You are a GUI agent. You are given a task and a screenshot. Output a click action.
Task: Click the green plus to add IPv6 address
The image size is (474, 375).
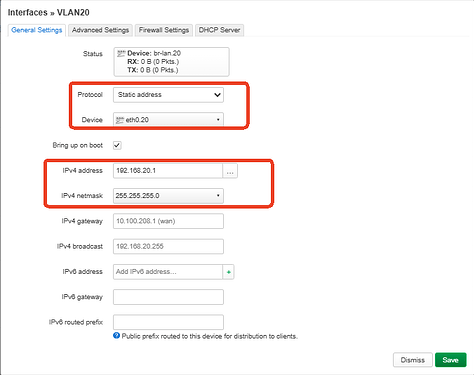pos(228,272)
